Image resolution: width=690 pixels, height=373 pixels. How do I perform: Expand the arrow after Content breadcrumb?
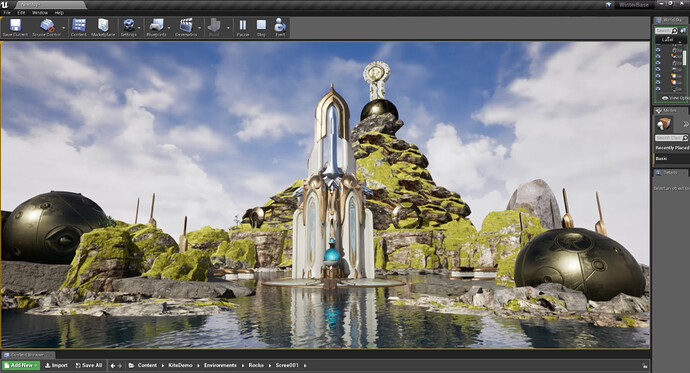coord(162,366)
